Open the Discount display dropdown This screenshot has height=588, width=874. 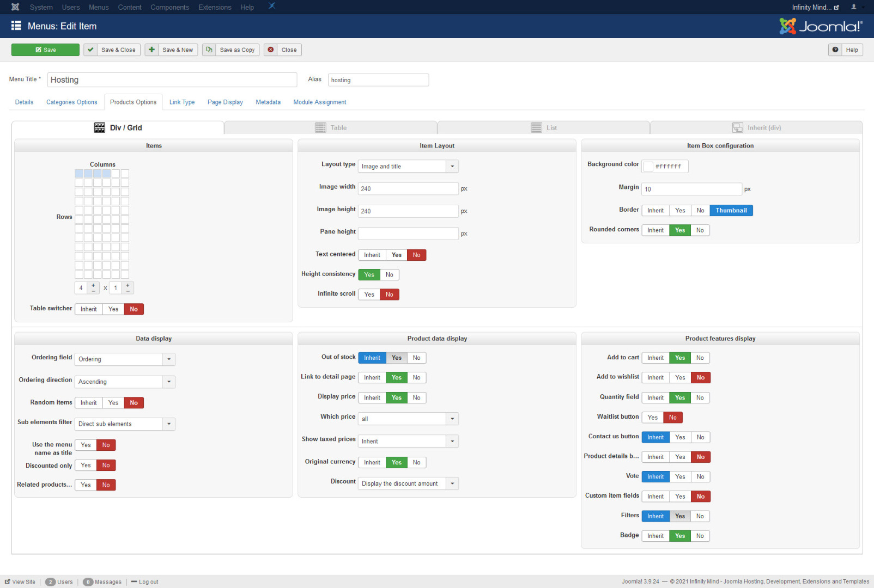pyautogui.click(x=452, y=483)
